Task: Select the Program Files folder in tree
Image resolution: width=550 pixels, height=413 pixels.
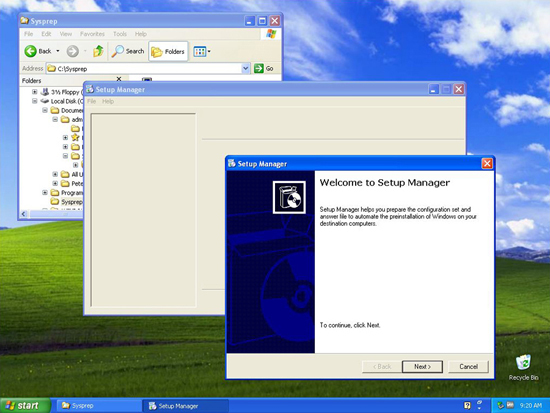Action: point(67,193)
